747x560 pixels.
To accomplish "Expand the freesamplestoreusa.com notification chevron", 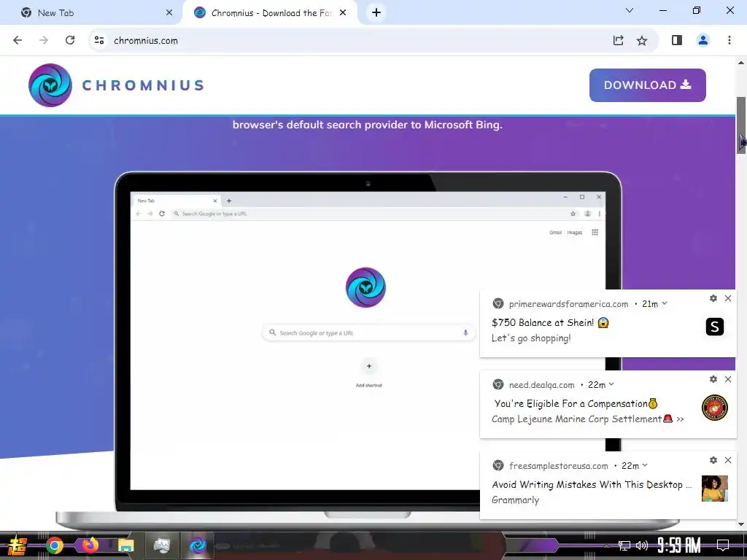I will (x=645, y=465).
